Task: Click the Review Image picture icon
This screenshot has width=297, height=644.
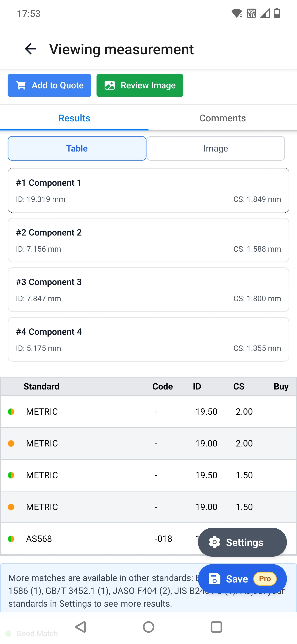Action: click(110, 85)
